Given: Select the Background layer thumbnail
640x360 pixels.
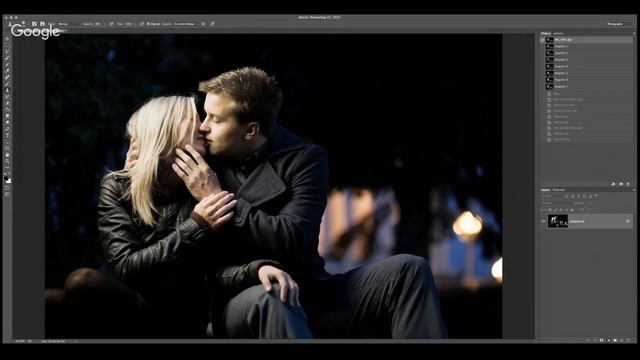Looking at the screenshot, I should (558, 221).
